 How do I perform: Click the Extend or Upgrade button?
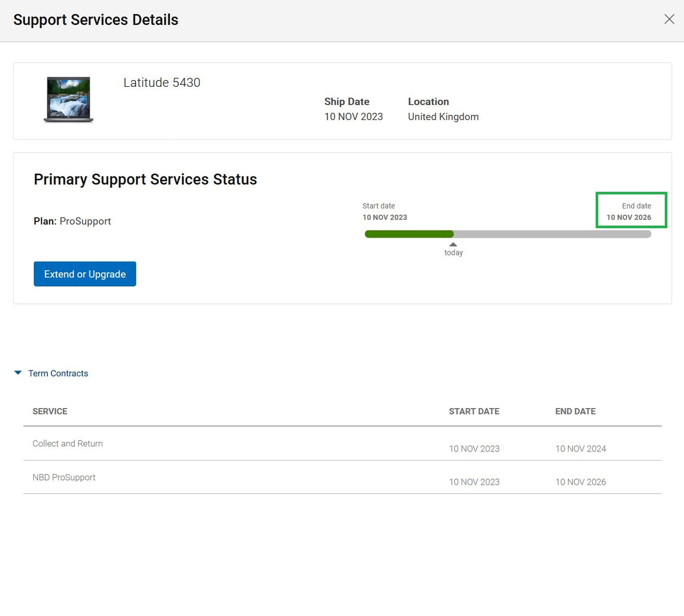point(85,274)
